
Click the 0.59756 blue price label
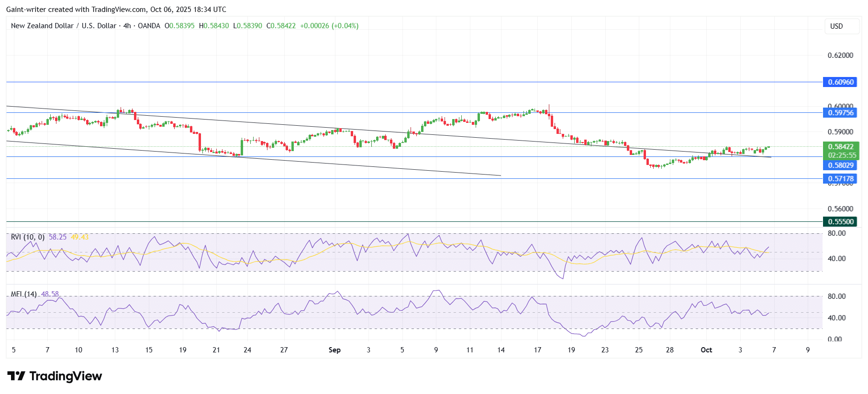point(840,113)
